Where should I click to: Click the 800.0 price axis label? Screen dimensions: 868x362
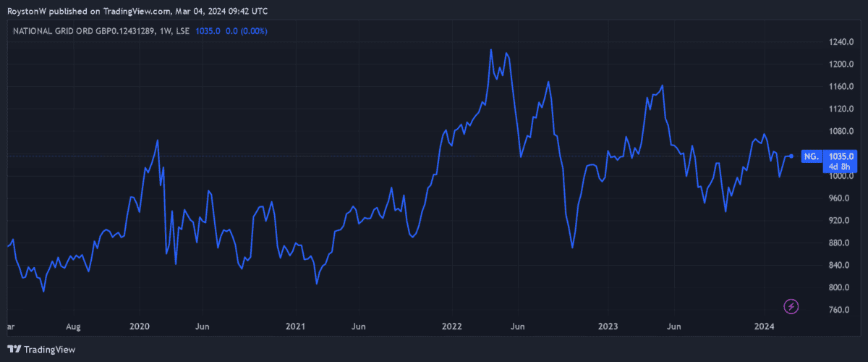click(842, 287)
